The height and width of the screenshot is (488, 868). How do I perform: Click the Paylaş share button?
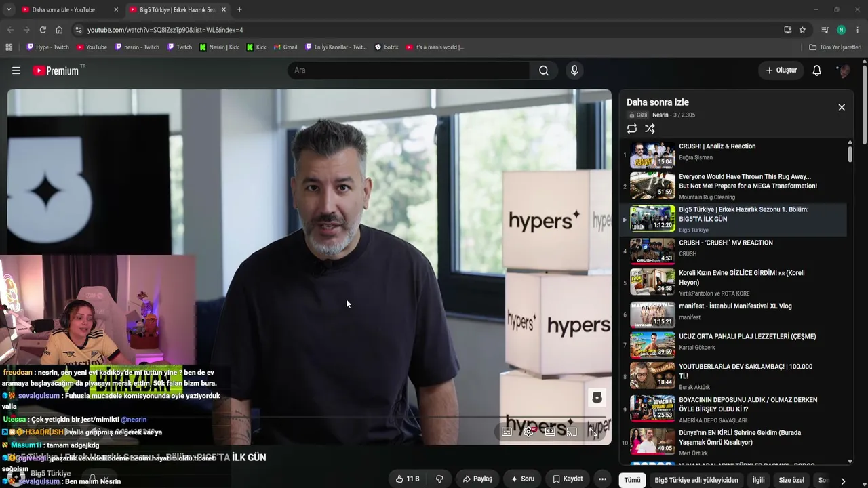pos(477,479)
